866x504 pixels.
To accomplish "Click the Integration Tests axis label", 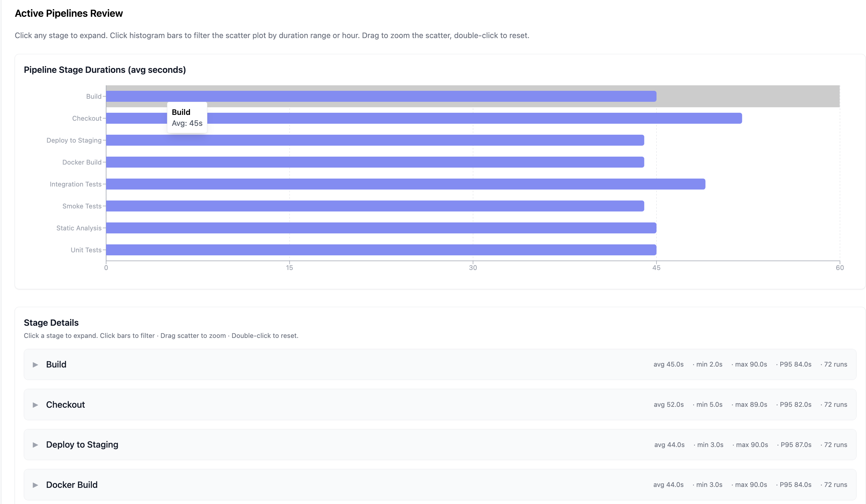I will point(76,184).
